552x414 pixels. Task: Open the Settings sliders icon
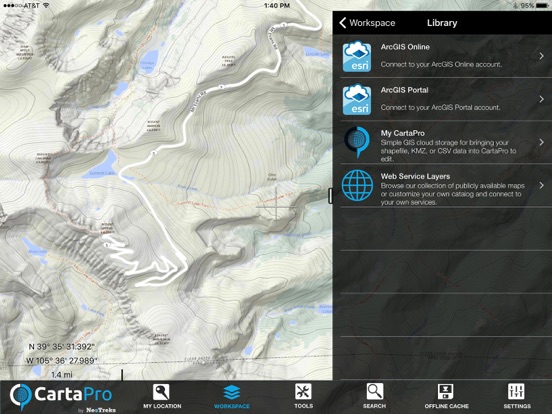click(x=516, y=392)
